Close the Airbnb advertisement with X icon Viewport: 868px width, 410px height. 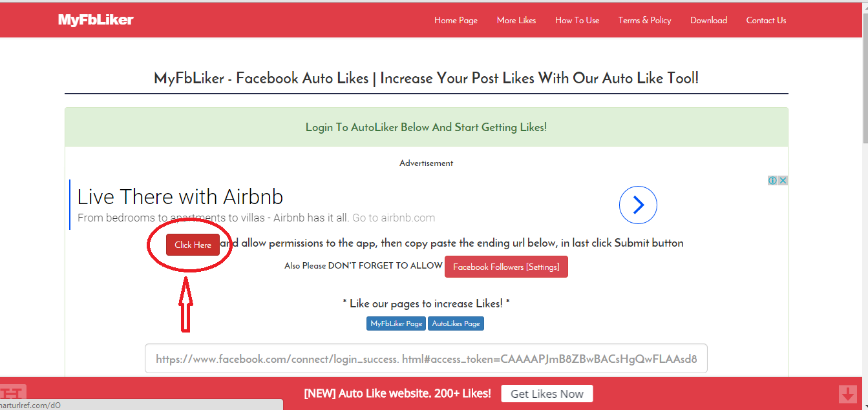pyautogui.click(x=783, y=181)
